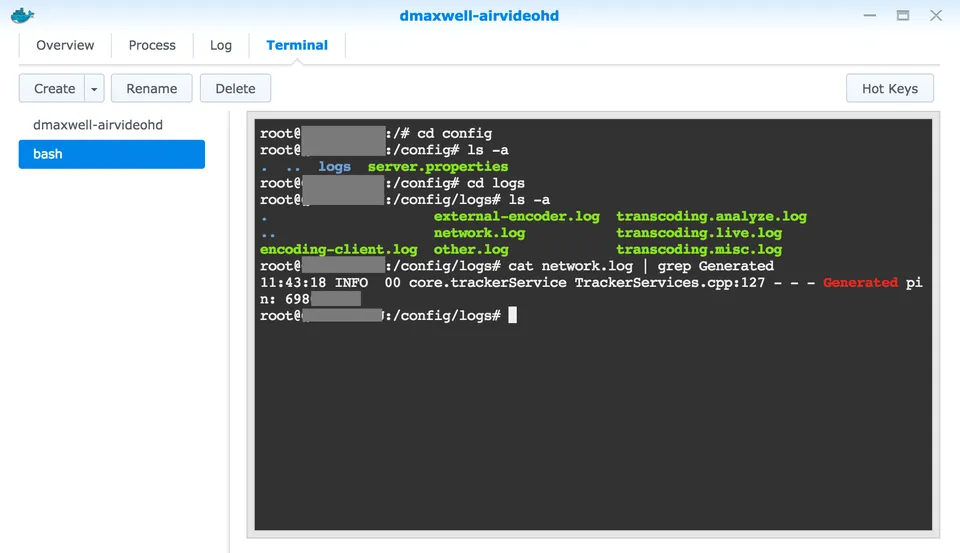Maximize the container window
The width and height of the screenshot is (960, 553).
click(x=902, y=15)
